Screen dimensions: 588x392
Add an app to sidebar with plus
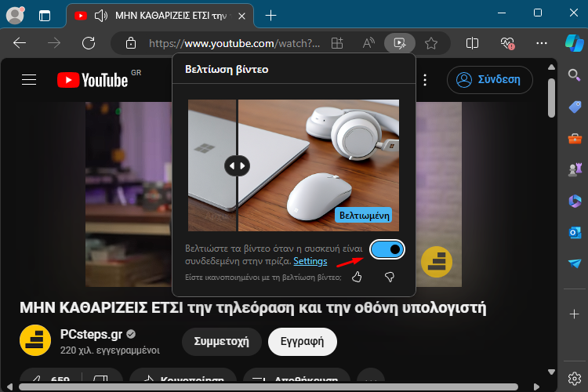(x=574, y=314)
